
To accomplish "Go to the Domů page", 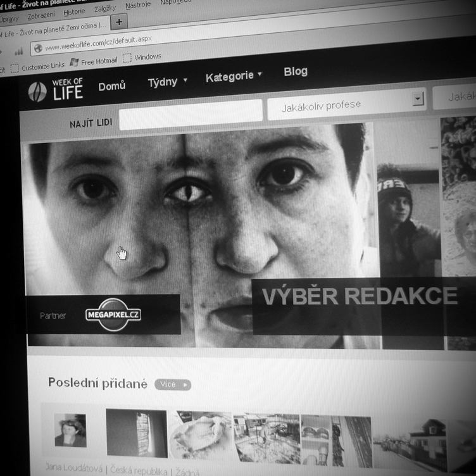I will click(111, 86).
